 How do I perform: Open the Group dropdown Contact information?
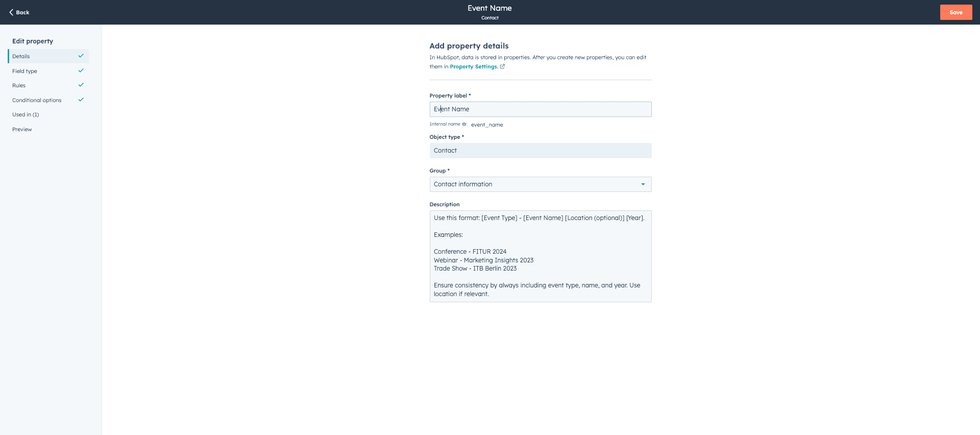pos(540,184)
